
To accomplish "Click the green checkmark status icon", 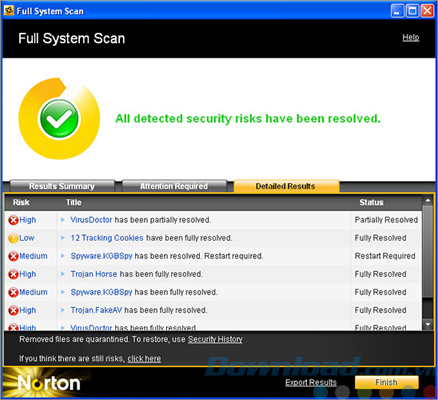I will click(59, 119).
